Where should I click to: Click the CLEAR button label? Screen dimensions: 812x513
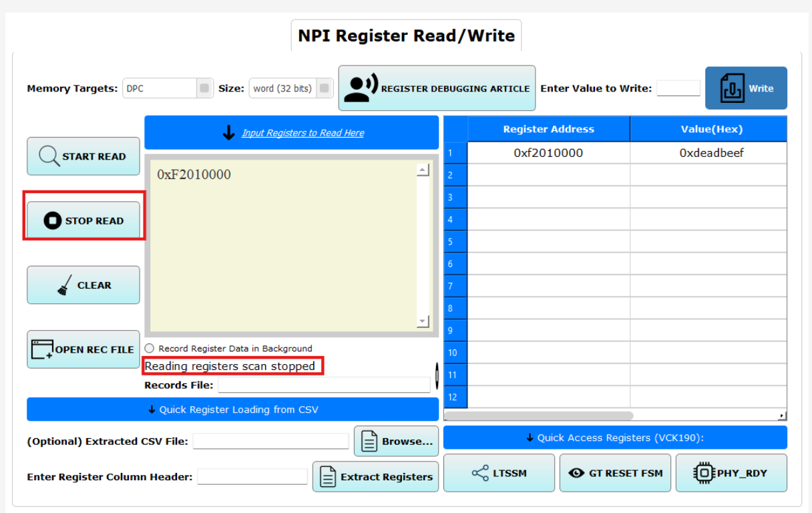pos(94,285)
